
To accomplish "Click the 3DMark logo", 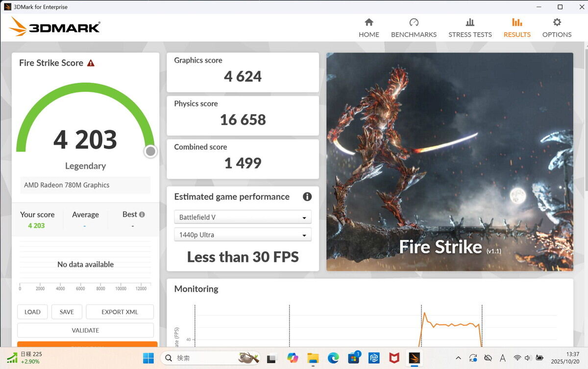I will point(54,27).
